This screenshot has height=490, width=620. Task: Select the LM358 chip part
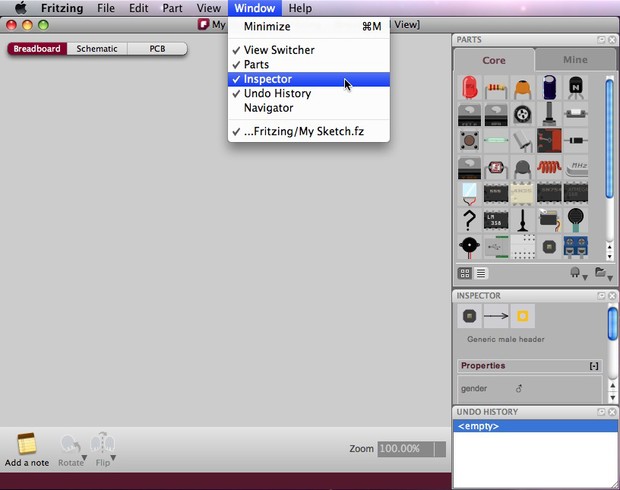pyautogui.click(x=496, y=220)
